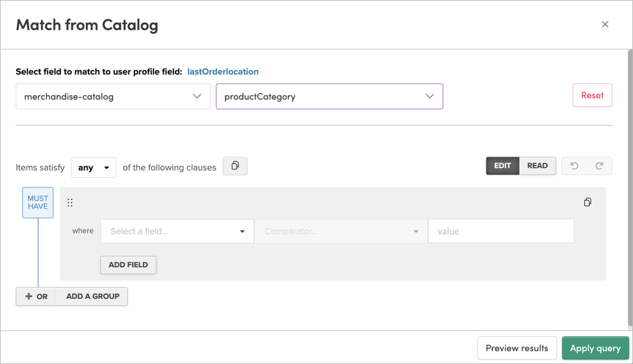Open the productCategory field dropdown
This screenshot has width=633, height=364.
[x=329, y=96]
